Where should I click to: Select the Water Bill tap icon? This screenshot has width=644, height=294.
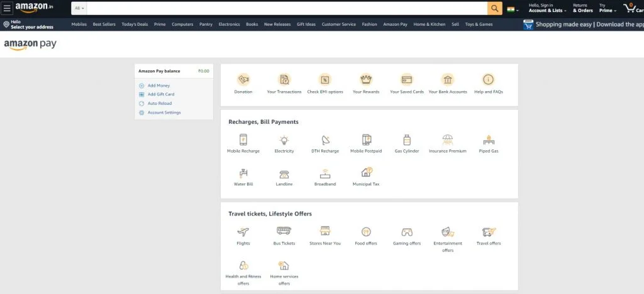coord(243,173)
